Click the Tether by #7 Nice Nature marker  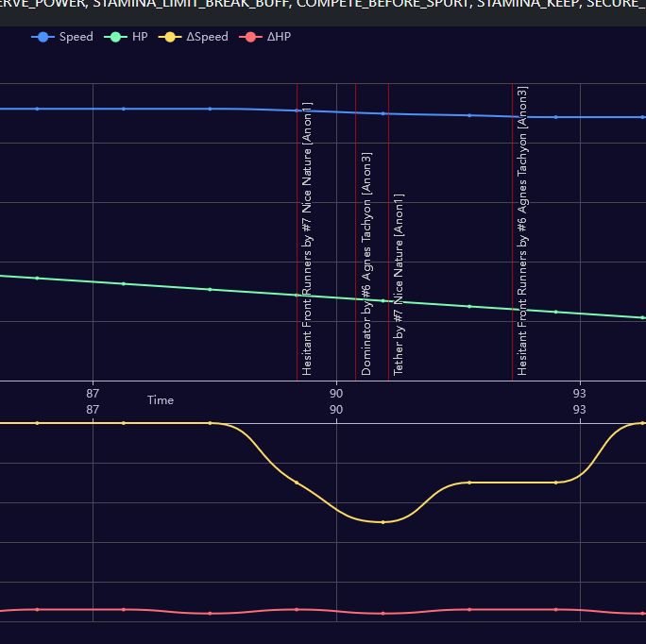coord(399,284)
